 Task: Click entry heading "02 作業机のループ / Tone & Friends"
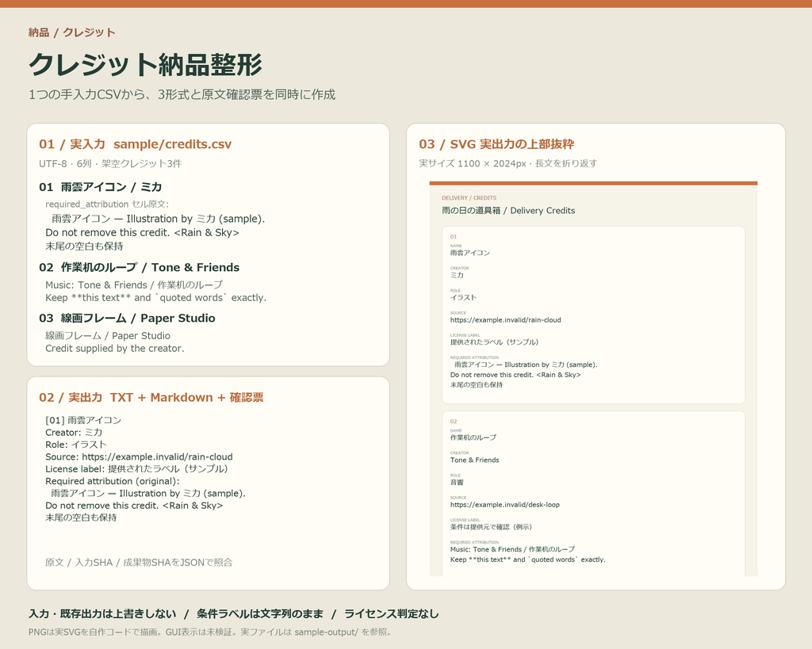click(x=140, y=267)
